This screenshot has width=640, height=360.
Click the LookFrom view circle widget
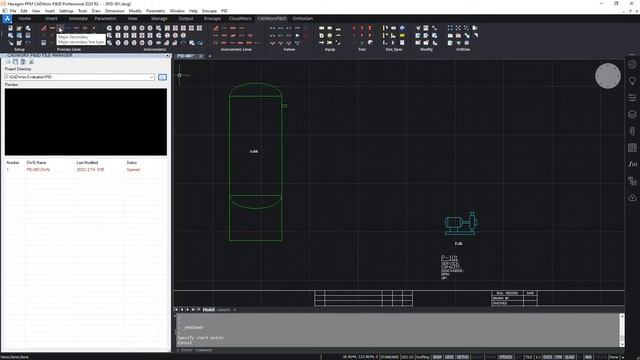pos(608,76)
